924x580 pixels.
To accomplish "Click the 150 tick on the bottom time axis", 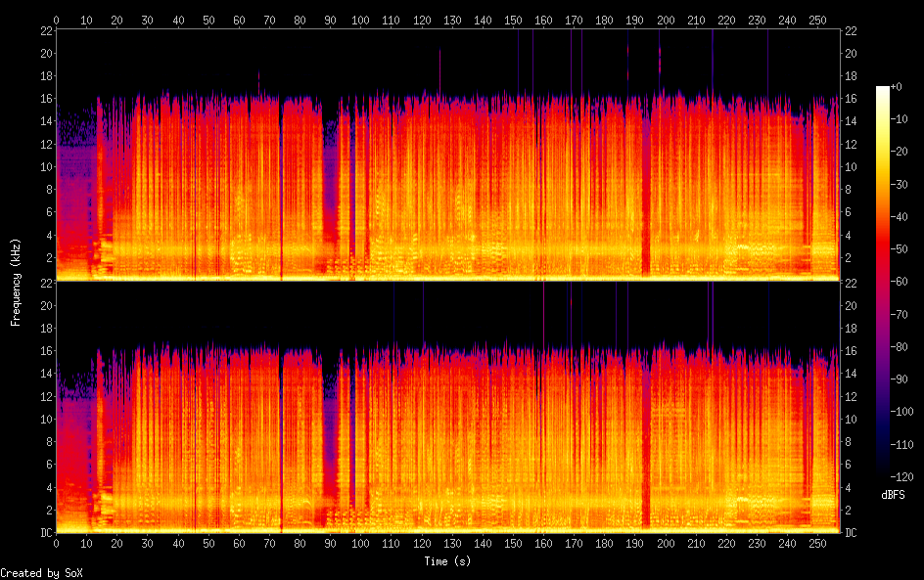I will tap(513, 545).
